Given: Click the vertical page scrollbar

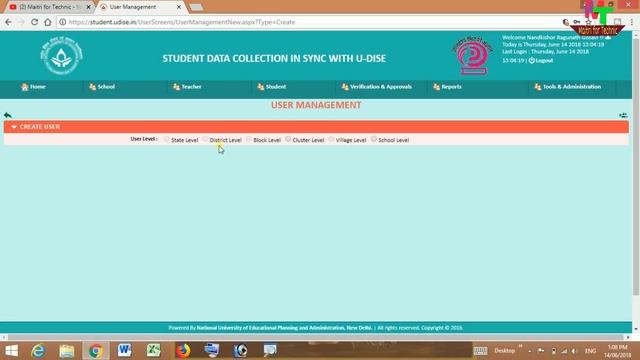Looking at the screenshot, I should [636, 167].
